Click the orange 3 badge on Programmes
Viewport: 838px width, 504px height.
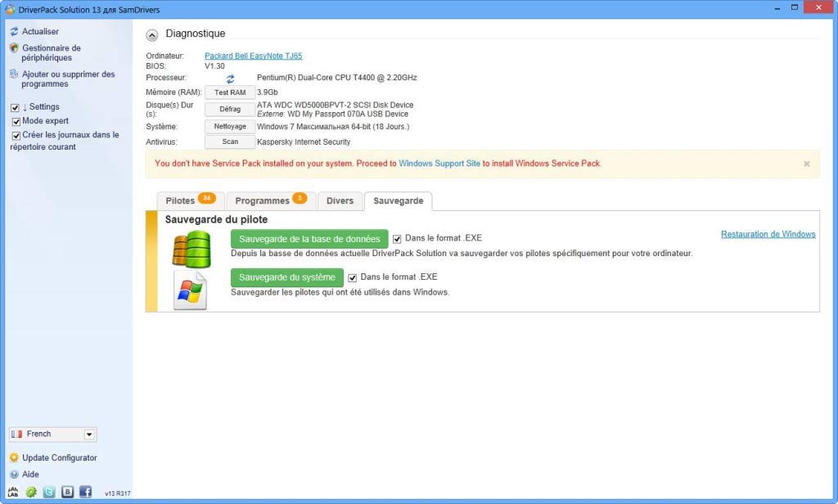tap(300, 198)
